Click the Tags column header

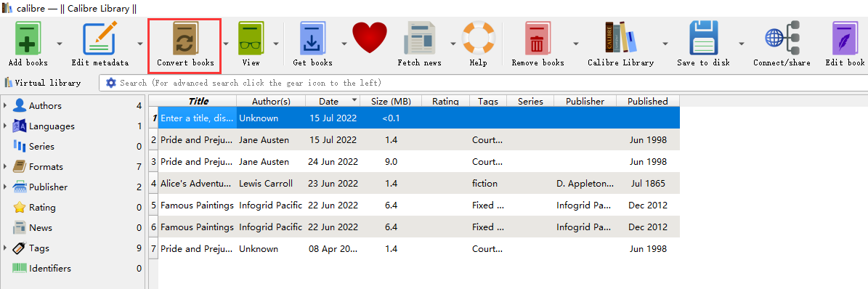[x=488, y=102]
